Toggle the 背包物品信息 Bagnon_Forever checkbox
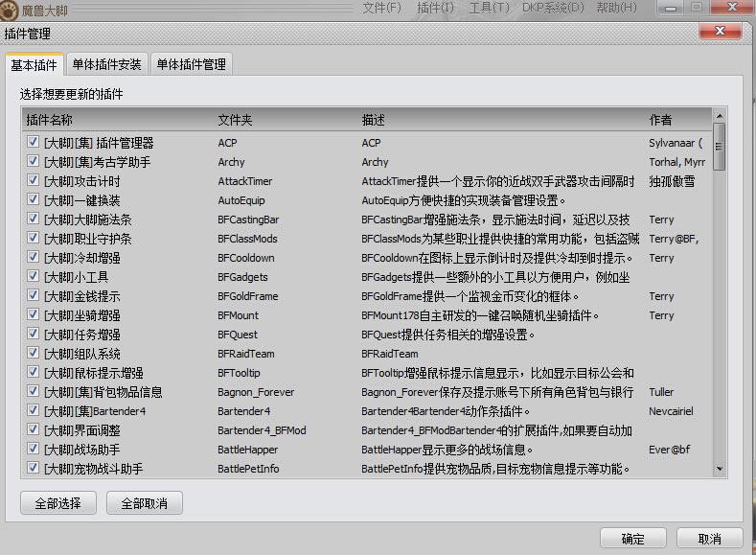 coord(33,391)
